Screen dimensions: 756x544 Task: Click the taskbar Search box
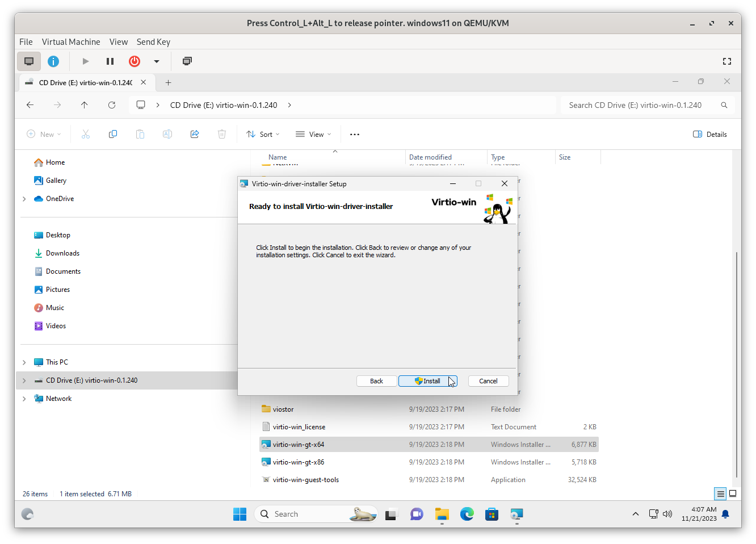316,514
